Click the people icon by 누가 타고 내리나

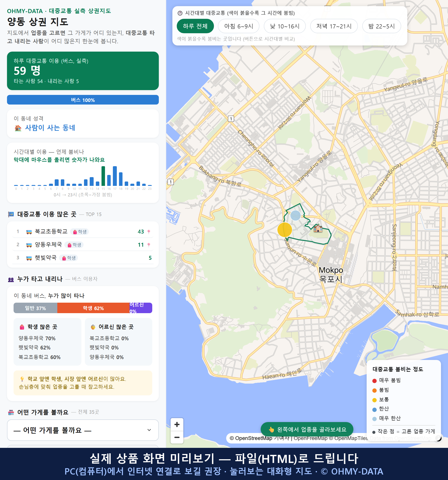click(11, 280)
